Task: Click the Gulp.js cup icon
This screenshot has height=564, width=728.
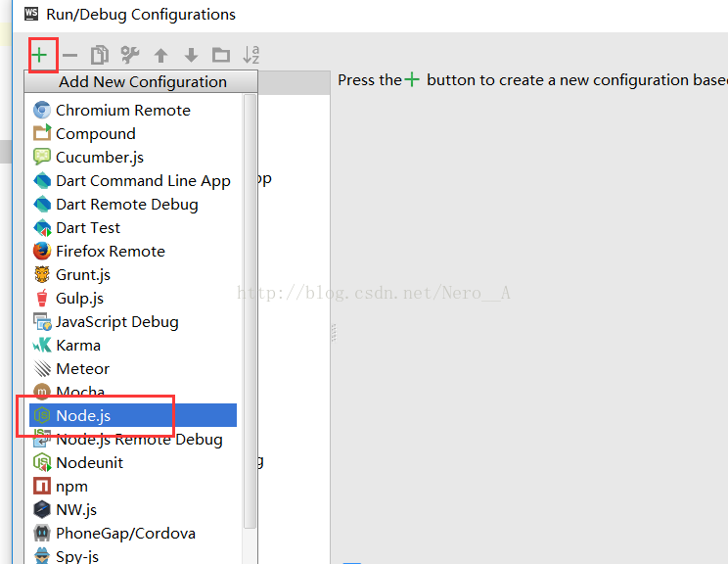Action: coord(42,298)
